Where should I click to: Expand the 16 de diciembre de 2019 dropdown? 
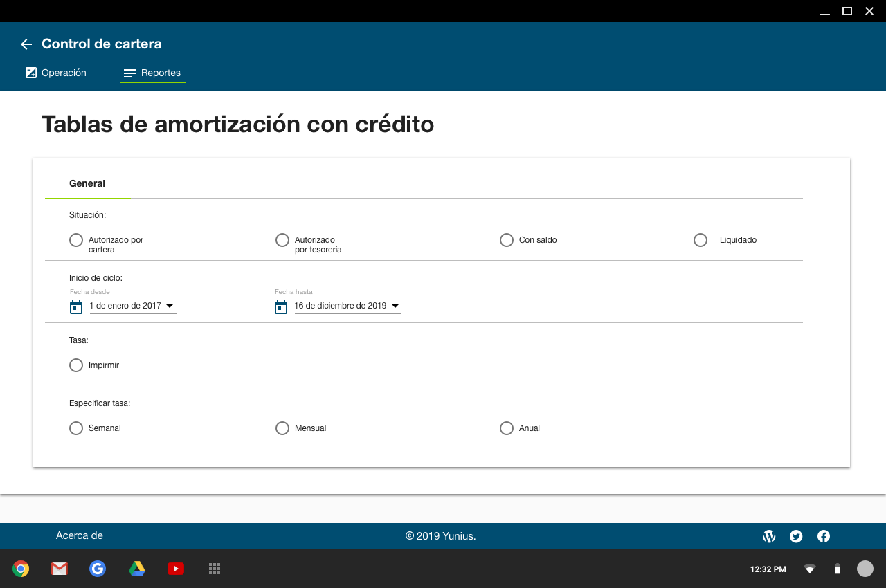[x=347, y=306]
